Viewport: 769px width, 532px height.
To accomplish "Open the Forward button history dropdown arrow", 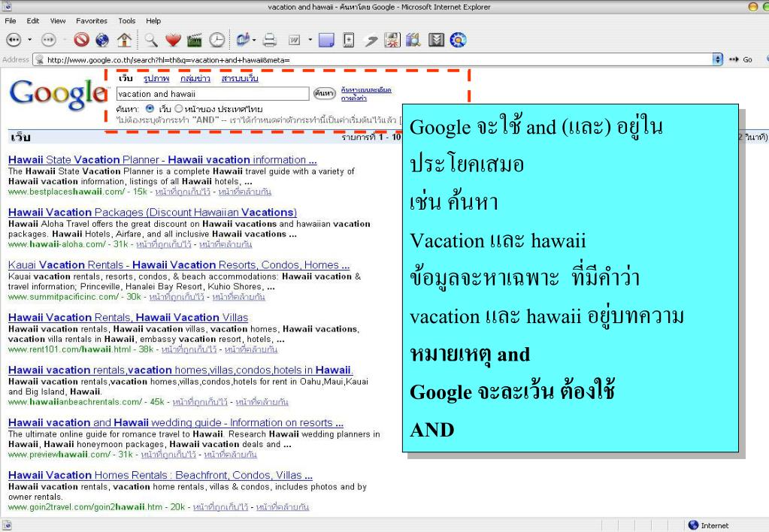I will point(64,40).
